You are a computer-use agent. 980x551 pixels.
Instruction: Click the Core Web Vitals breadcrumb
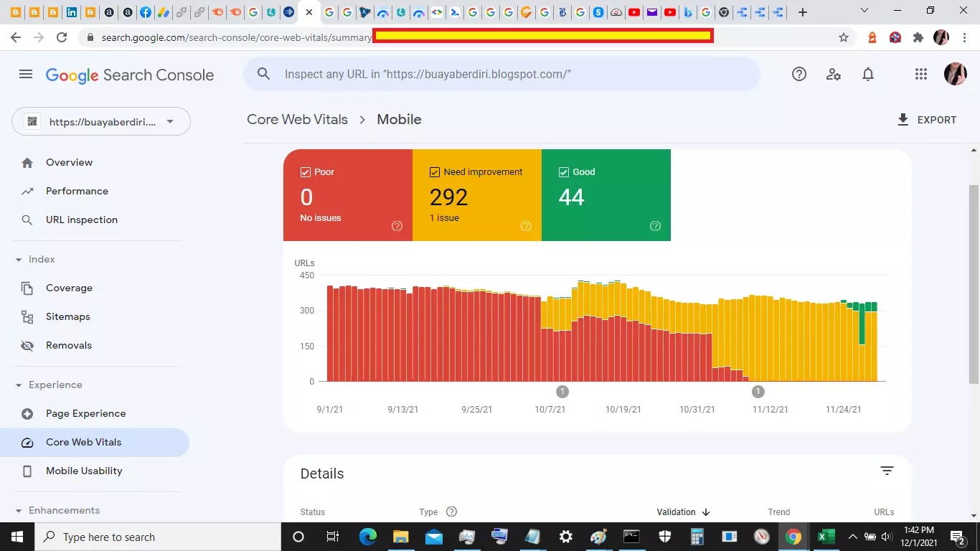pyautogui.click(x=297, y=120)
